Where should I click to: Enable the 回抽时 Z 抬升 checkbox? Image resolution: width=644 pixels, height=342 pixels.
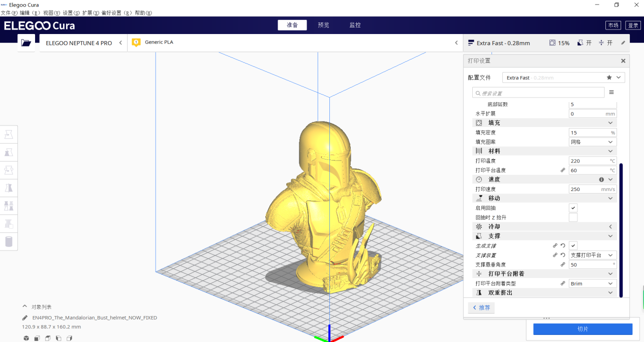click(x=573, y=217)
